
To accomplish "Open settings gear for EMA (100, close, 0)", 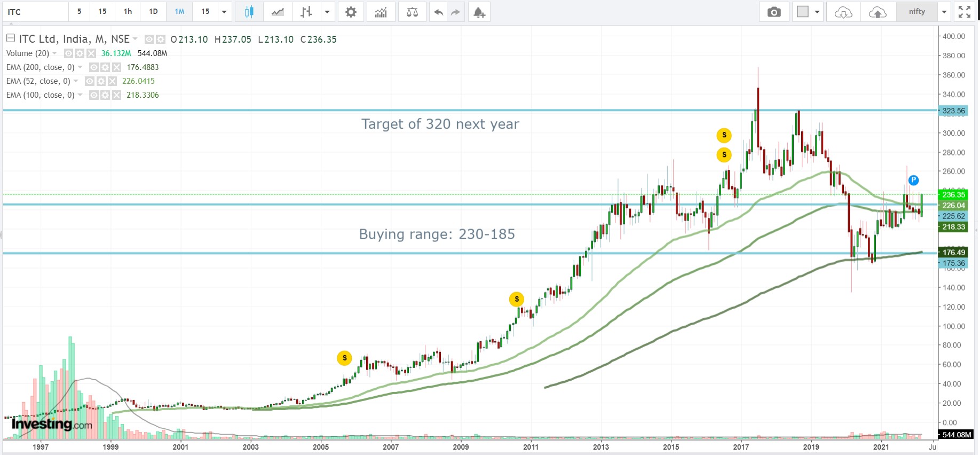I will click(x=105, y=95).
